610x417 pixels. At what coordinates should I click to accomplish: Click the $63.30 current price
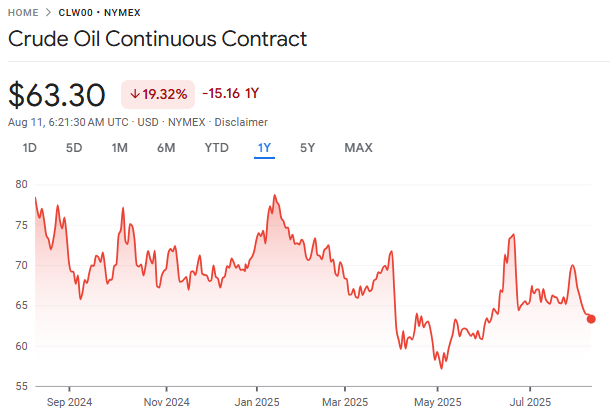[x=57, y=95]
